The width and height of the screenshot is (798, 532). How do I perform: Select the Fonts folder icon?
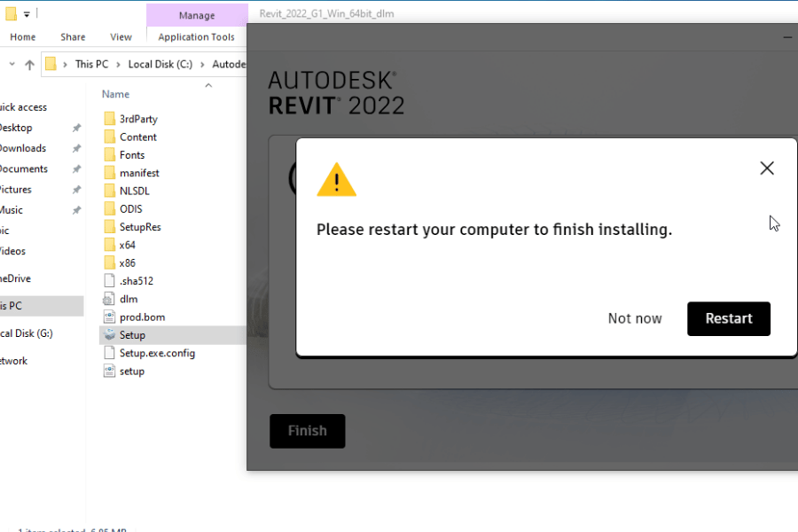point(109,155)
